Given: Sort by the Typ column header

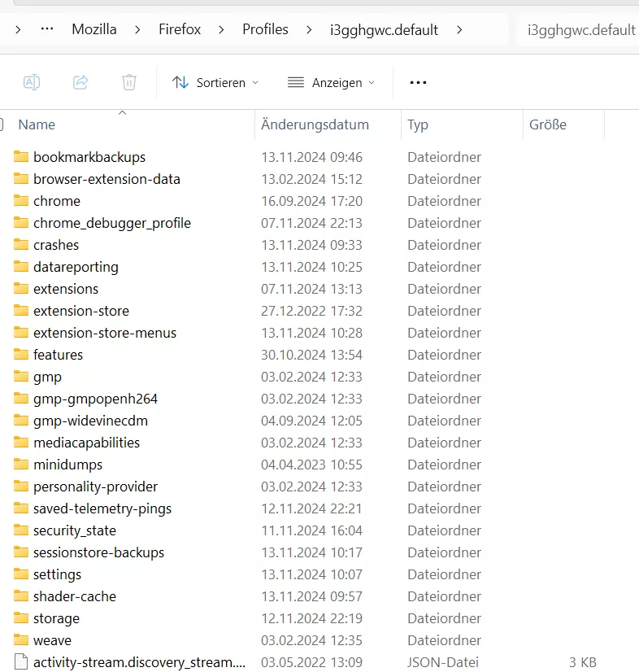Looking at the screenshot, I should point(418,124).
